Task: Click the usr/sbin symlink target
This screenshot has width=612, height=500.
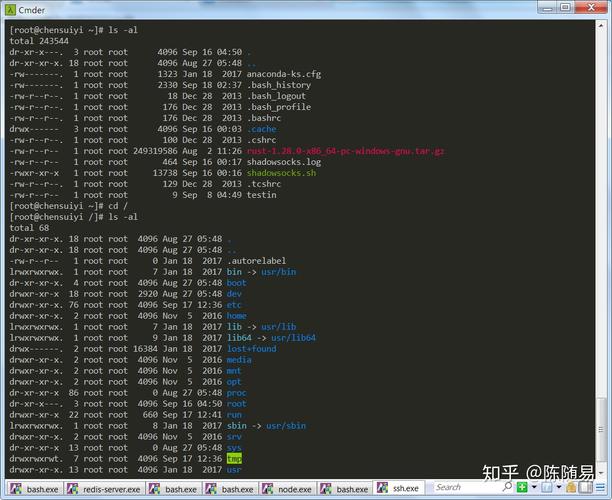Action: tap(286, 426)
